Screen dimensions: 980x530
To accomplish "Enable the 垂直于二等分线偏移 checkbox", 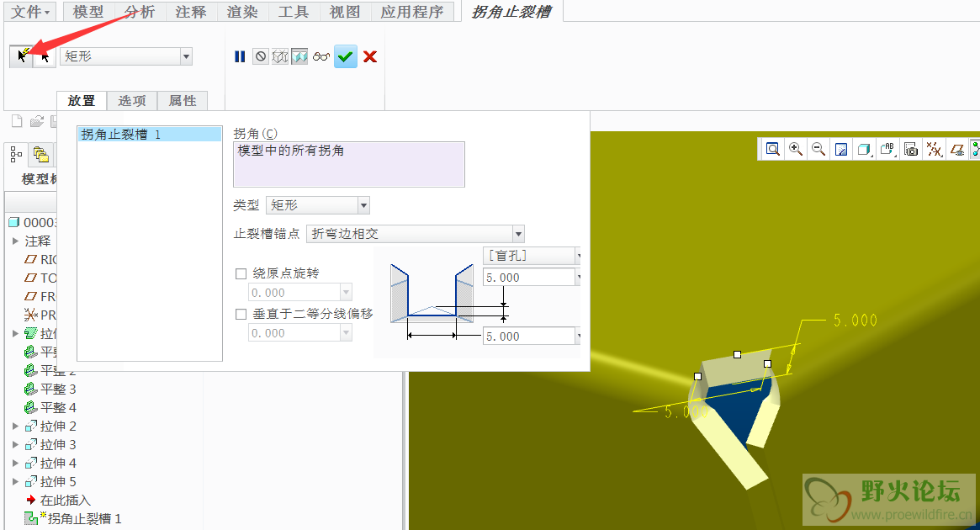I will click(x=241, y=315).
